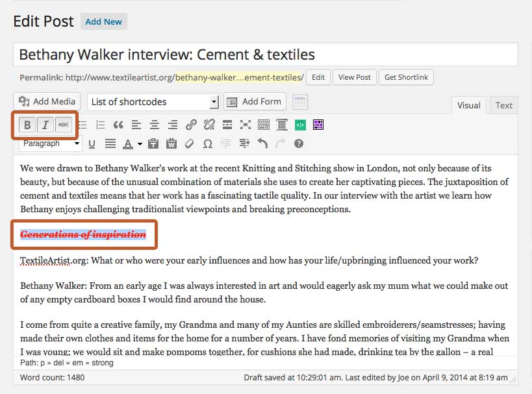Screen dimensions: 532x394
Task: Insert a bulleted list
Action: pos(82,125)
